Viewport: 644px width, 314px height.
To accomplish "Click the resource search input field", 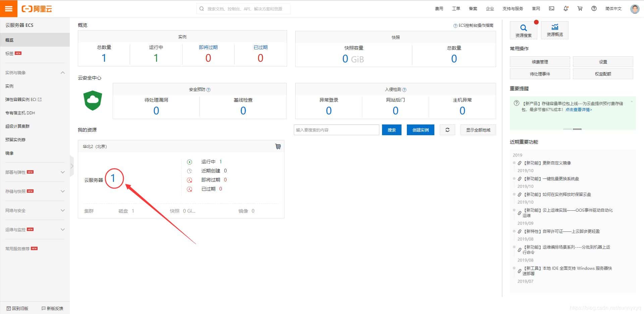I will [336, 130].
